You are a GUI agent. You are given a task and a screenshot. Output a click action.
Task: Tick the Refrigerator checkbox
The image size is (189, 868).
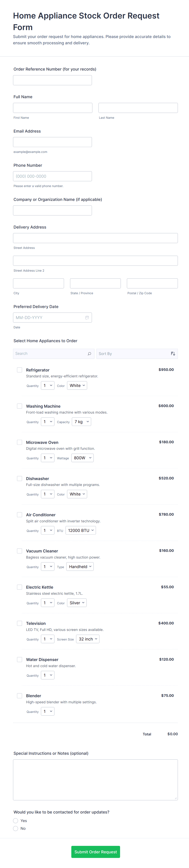coord(20,370)
